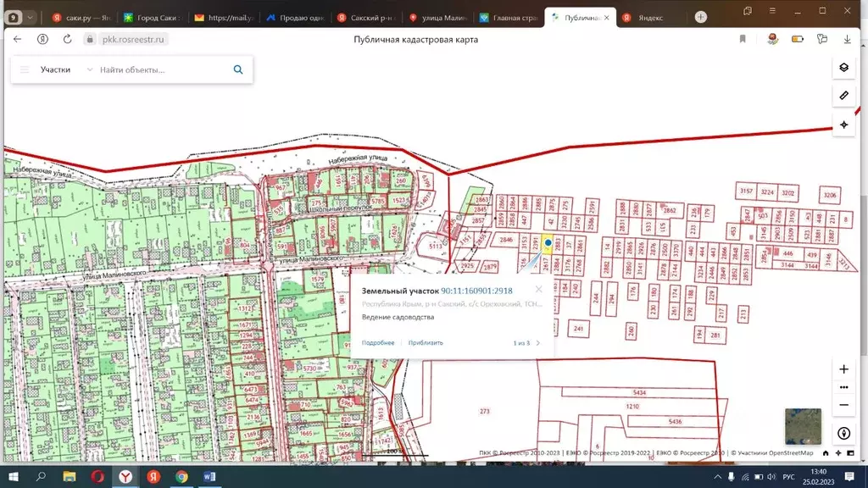
Task: Switch basemap using satellite thumbnail
Action: pos(802,426)
